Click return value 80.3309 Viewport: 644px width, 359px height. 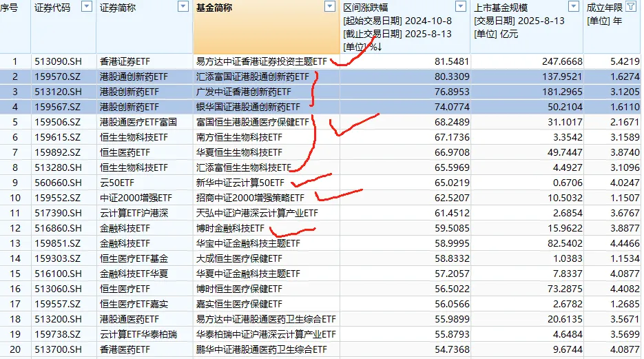(452, 76)
